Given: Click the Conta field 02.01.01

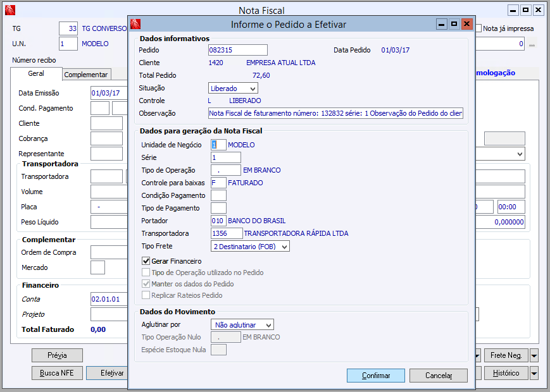Looking at the screenshot, I should tap(109, 299).
